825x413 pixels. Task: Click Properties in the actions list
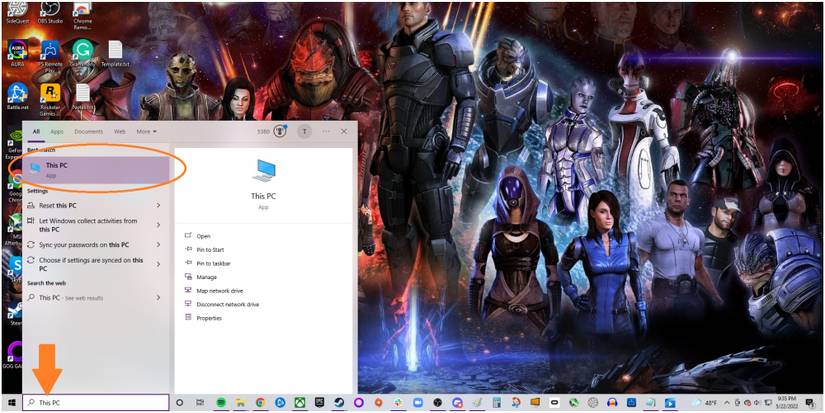(x=209, y=318)
